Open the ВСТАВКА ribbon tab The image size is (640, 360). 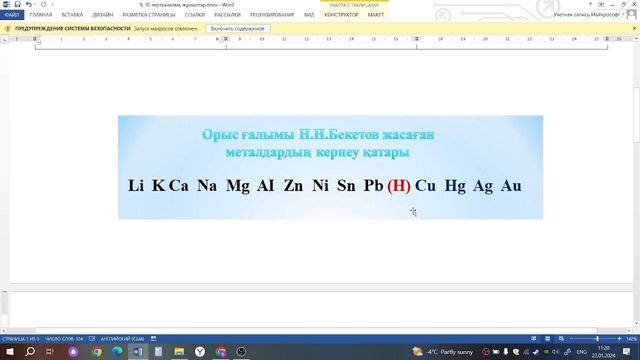[x=72, y=15]
